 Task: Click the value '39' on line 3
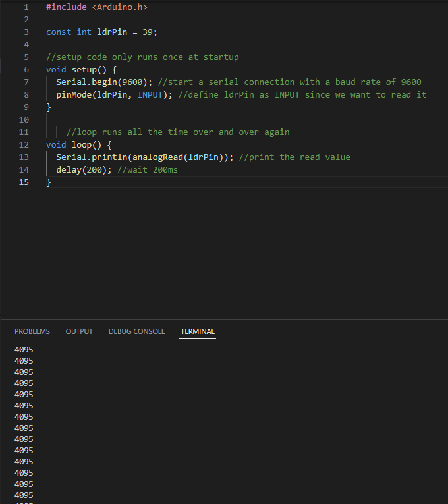pos(147,32)
